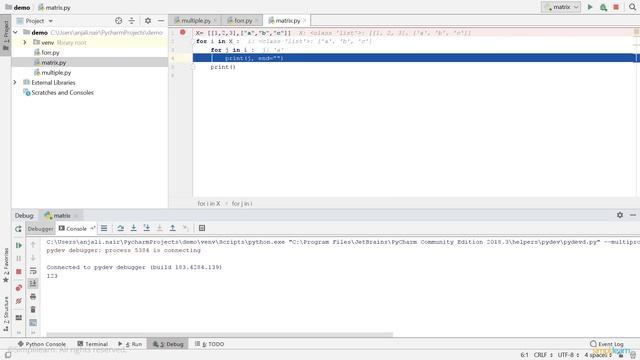The image size is (640, 360).
Task: Open View Breakpoints icon
Action: (x=18, y=288)
